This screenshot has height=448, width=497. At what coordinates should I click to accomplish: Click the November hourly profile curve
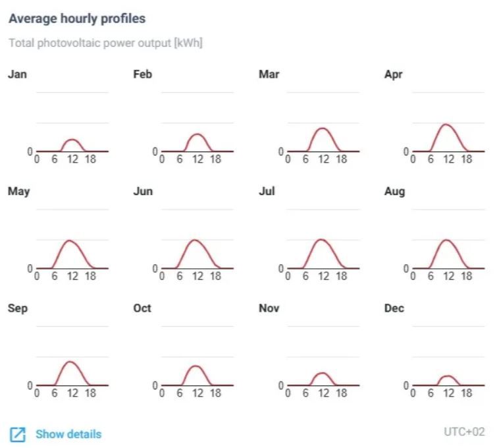(x=322, y=374)
